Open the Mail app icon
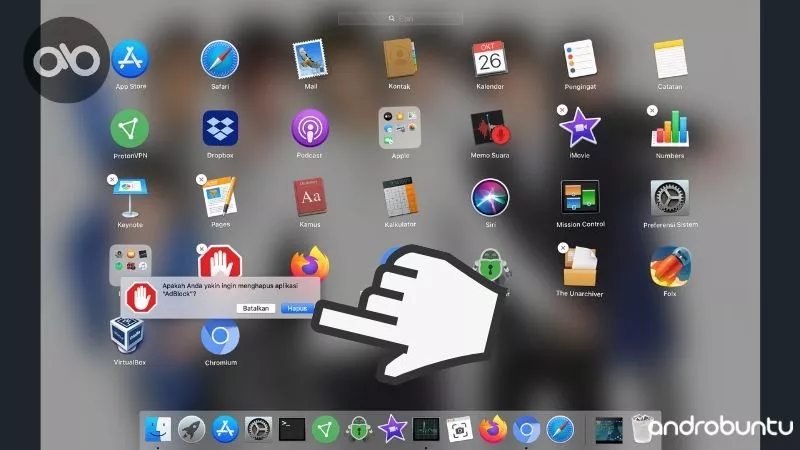800x450 pixels. pyautogui.click(x=310, y=60)
